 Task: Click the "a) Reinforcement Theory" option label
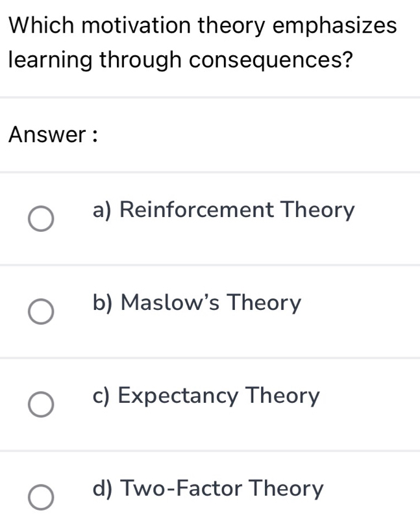point(224,210)
